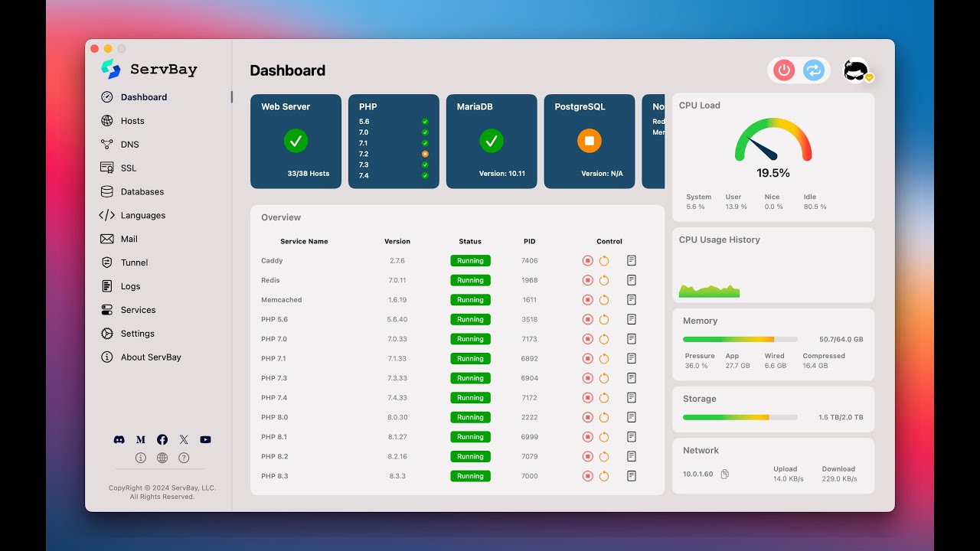Click the CPU Usage History graph
The width and height of the screenshot is (980, 551).
pos(710,291)
